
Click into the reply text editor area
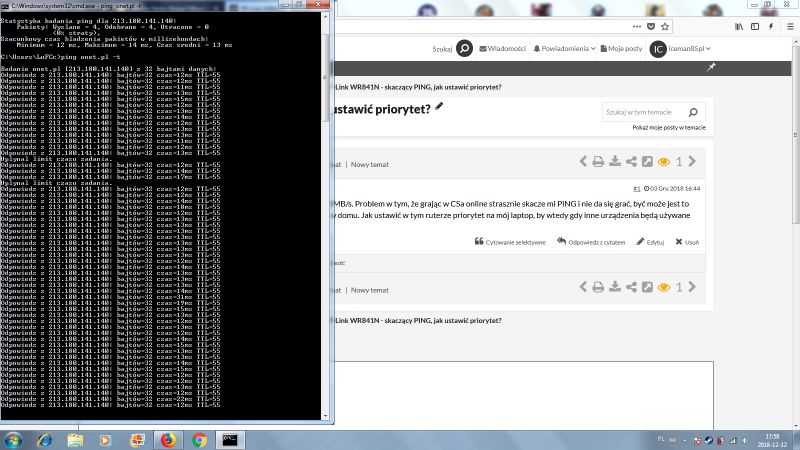523,395
